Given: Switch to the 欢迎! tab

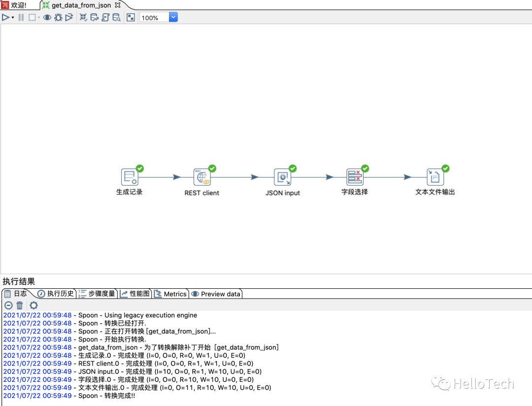Looking at the screenshot, I should pos(14,5).
